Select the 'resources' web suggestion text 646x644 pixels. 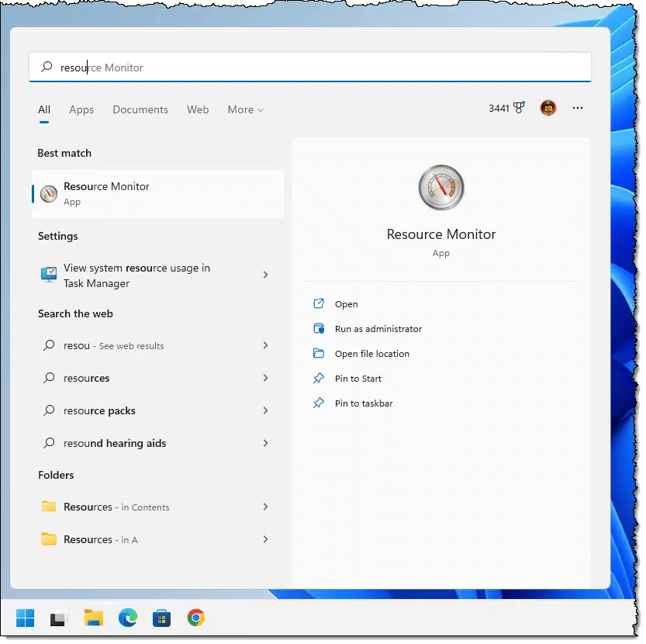click(x=87, y=378)
